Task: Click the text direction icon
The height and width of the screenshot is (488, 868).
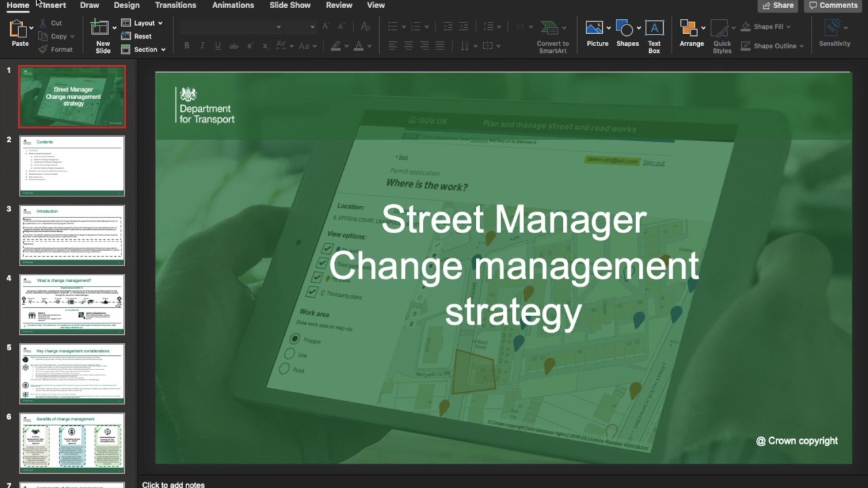Action: click(465, 46)
